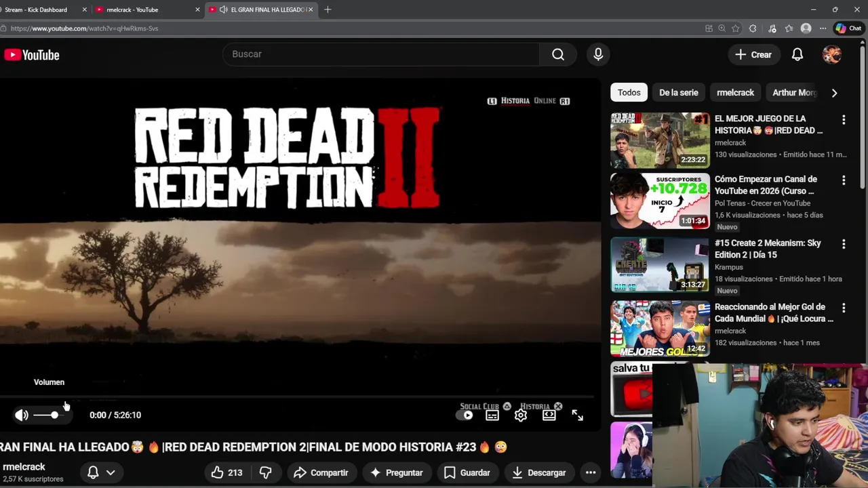Open 'Reaccionando al Mejor Gol de Cada Mundial' title
This screenshot has height=488, width=868.
point(774,312)
